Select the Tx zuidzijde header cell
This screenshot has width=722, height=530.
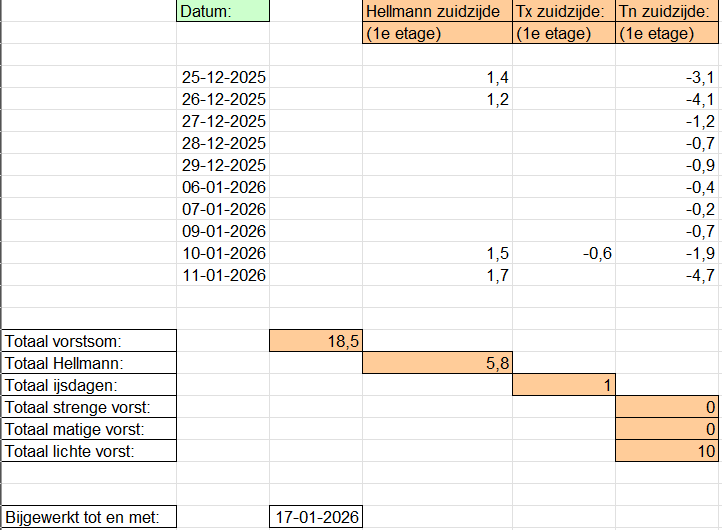(x=563, y=11)
